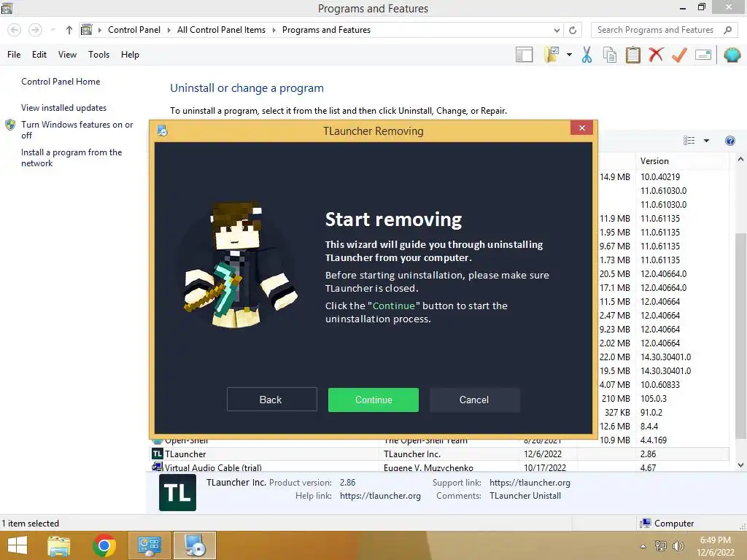Click the Cut scissors toolbar icon
This screenshot has height=560, width=747.
pos(587,55)
